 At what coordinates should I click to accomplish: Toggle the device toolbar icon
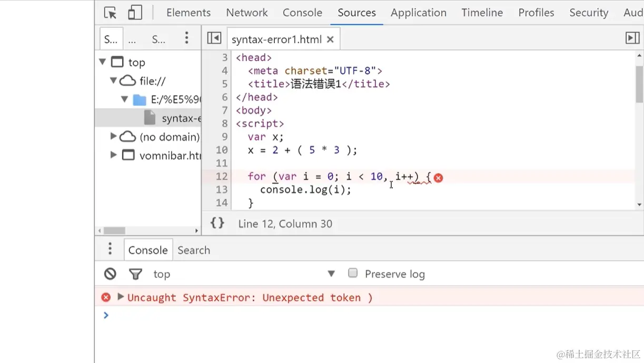pyautogui.click(x=135, y=13)
